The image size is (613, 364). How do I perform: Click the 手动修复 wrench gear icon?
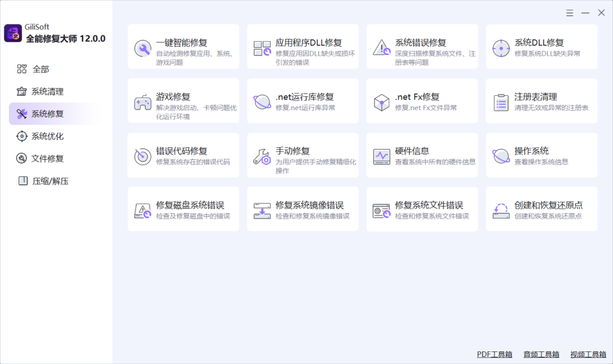[x=262, y=156]
